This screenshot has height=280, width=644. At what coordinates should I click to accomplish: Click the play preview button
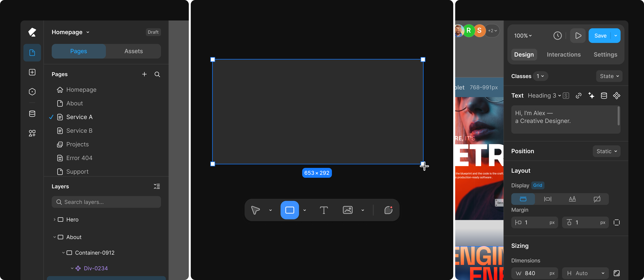click(x=578, y=36)
